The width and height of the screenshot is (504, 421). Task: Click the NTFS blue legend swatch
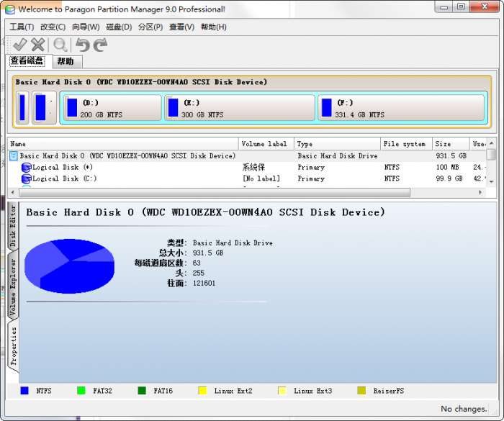coord(24,391)
